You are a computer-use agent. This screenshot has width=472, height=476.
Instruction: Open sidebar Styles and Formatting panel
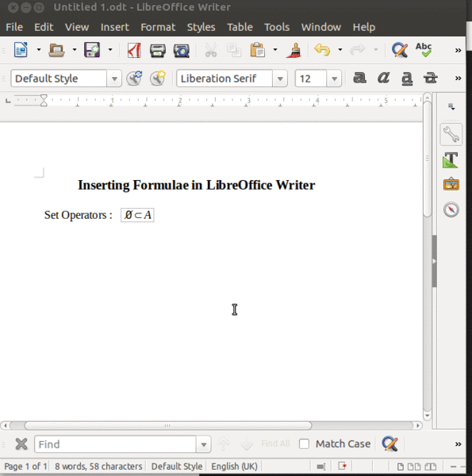[x=451, y=159]
